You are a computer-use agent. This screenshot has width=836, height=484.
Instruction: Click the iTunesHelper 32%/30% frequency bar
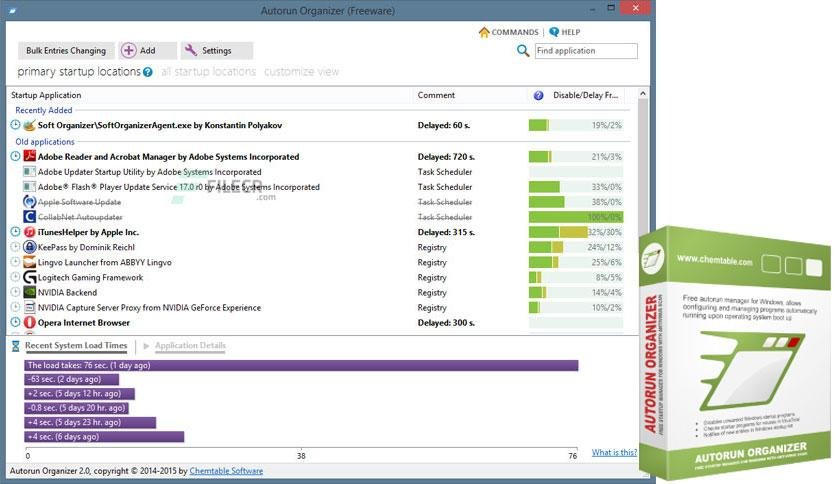click(576, 232)
